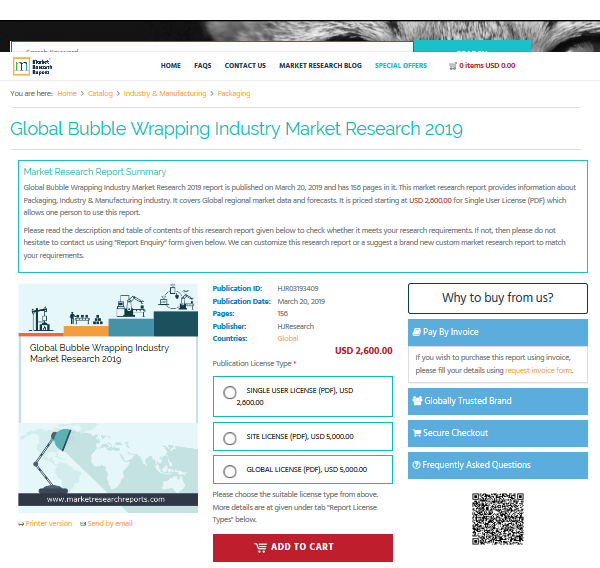Click the Why to buy from us? box
This screenshot has height=568, width=600.
click(497, 298)
